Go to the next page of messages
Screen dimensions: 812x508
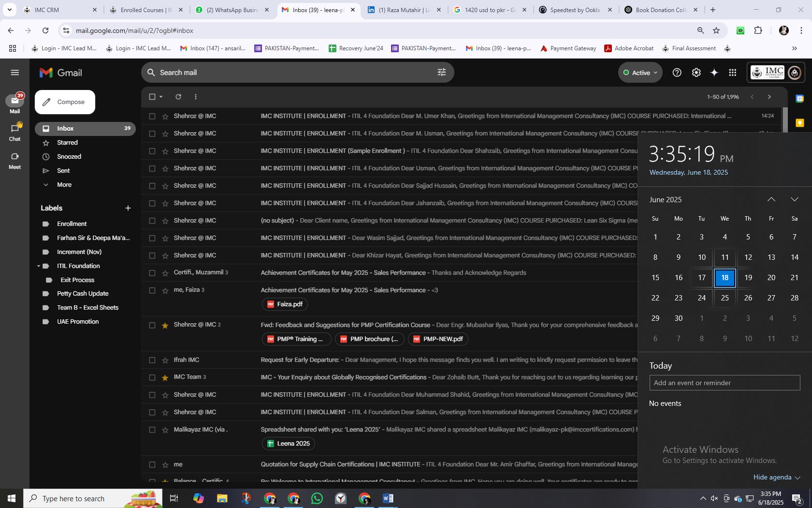coord(769,97)
